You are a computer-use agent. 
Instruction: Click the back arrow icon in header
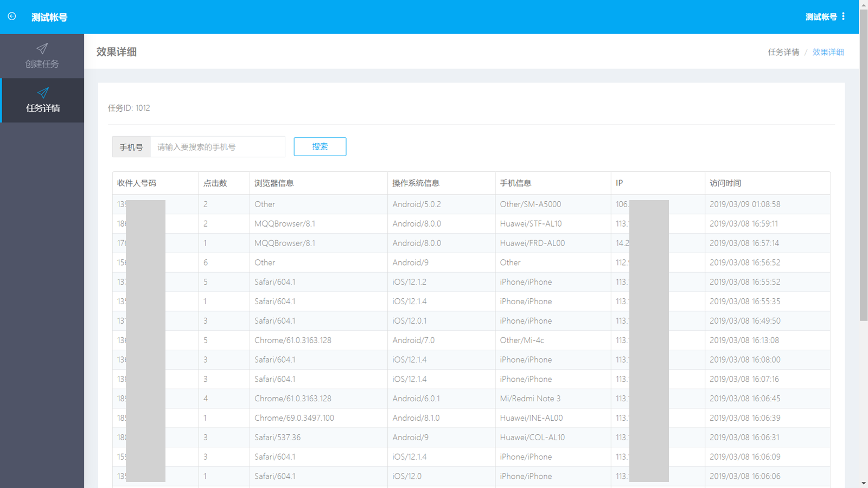12,17
